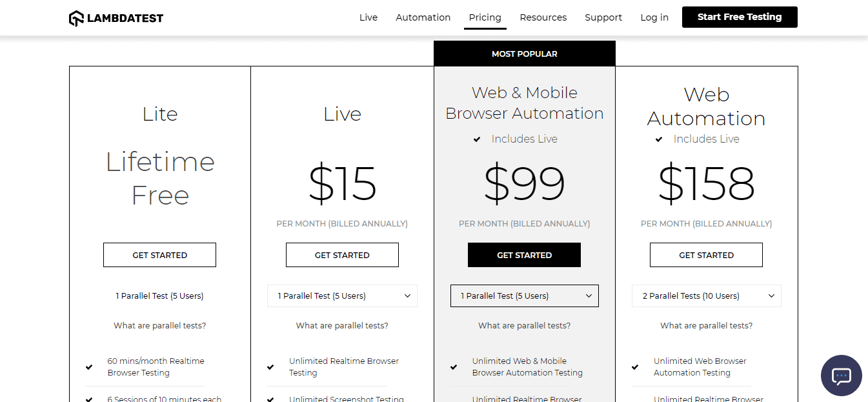Viewport: 868px width, 402px height.
Task: Open the chat support bubble icon
Action: (841, 376)
